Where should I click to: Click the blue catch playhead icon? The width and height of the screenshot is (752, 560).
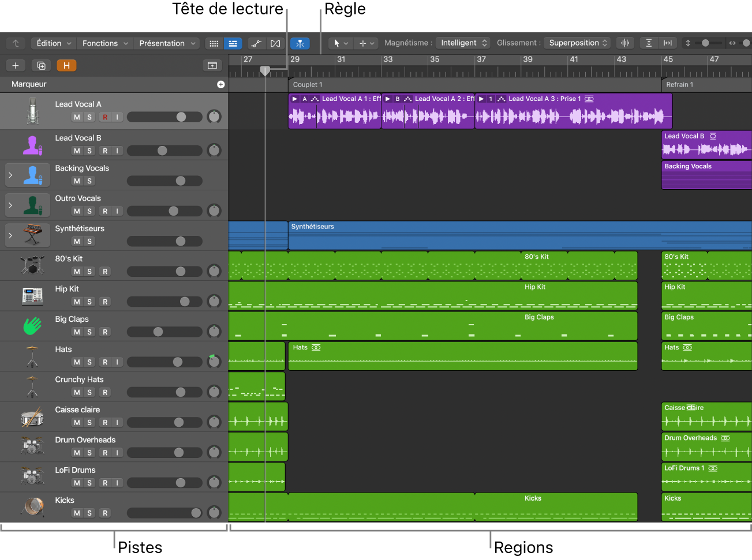tap(300, 43)
